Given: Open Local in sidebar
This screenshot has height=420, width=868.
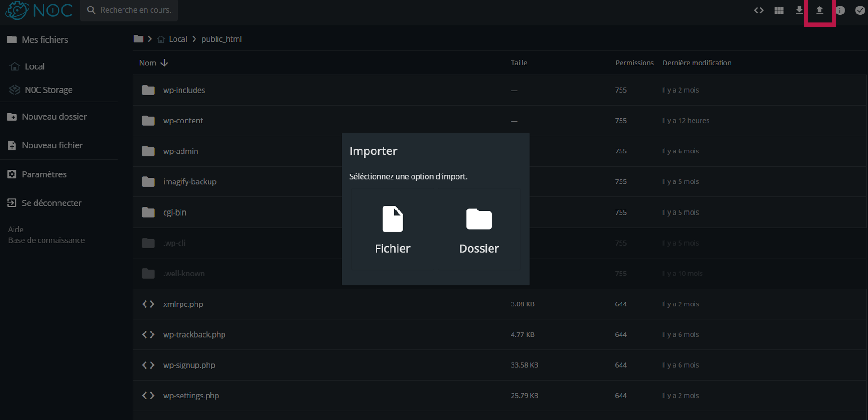Looking at the screenshot, I should (27, 66).
